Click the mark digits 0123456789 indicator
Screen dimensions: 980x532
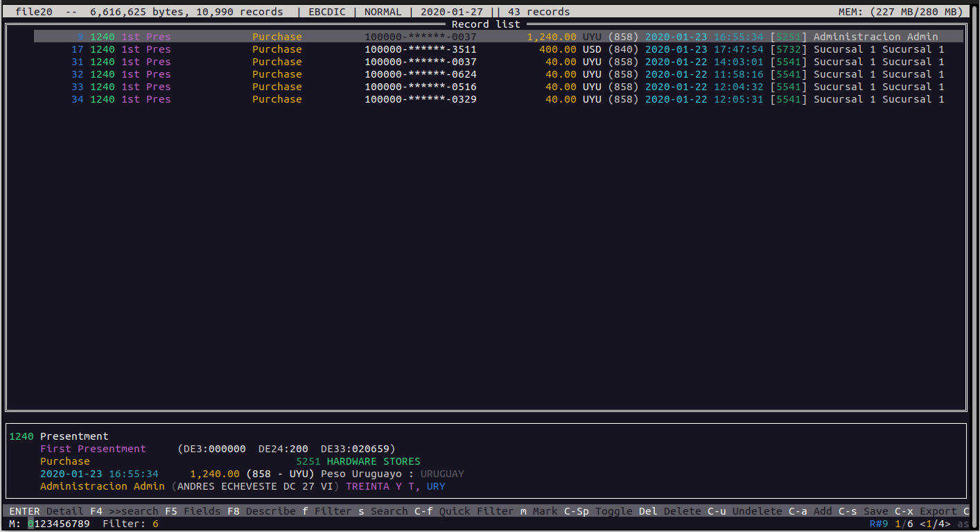pos(59,524)
